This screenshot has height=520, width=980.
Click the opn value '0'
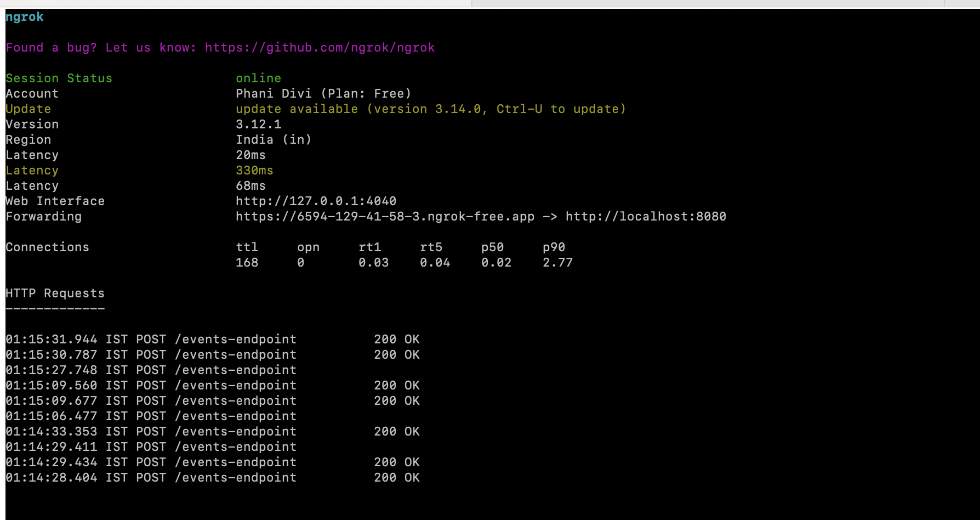[300, 263]
